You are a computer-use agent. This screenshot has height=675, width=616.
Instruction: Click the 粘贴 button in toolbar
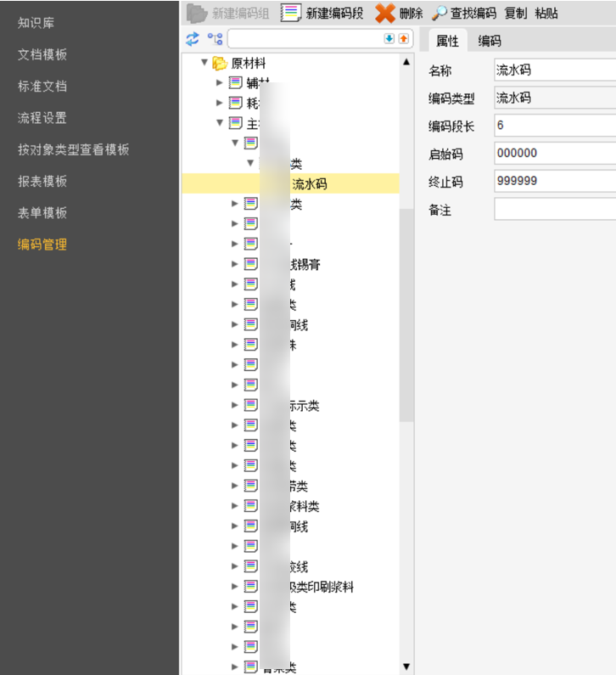(x=546, y=14)
